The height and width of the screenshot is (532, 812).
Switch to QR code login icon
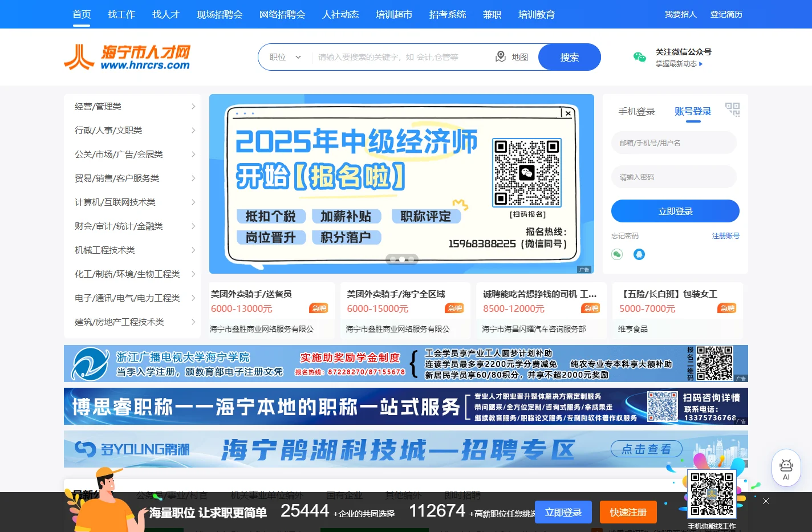pos(732,109)
